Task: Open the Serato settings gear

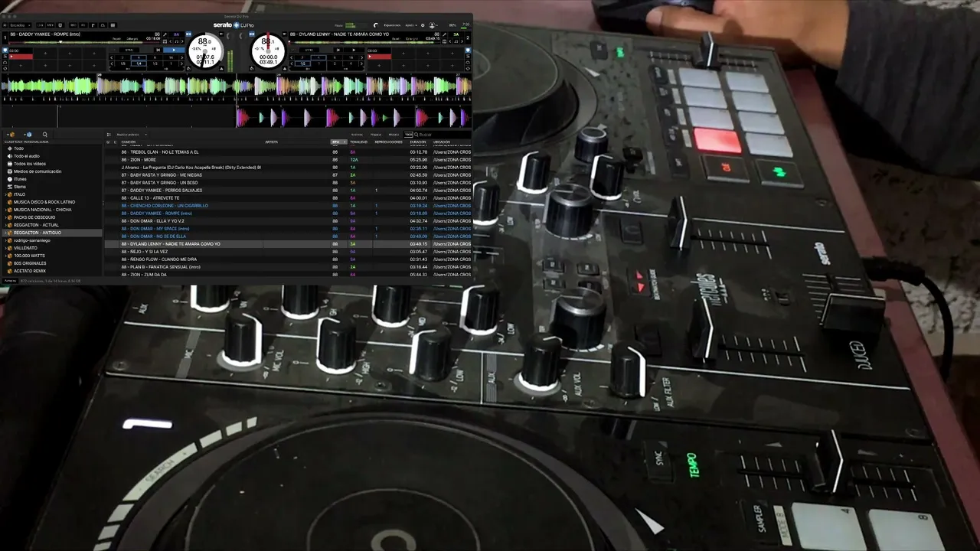Action: pyautogui.click(x=423, y=25)
